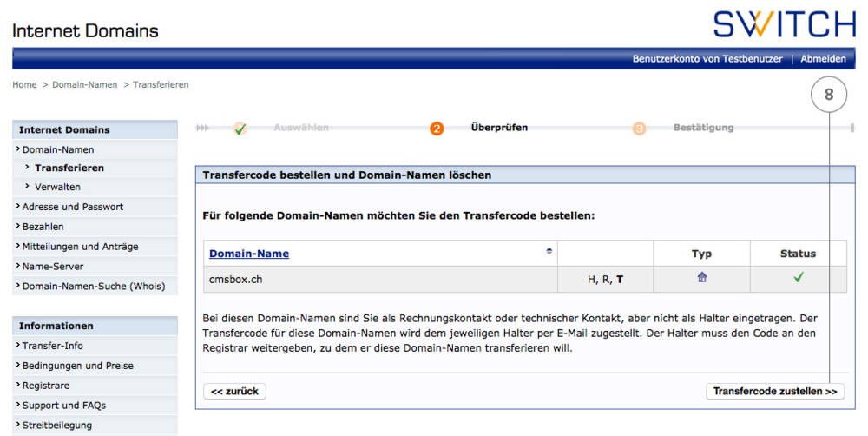868x436 pixels.
Task: Click the Auswählen step label
Action: point(300,128)
